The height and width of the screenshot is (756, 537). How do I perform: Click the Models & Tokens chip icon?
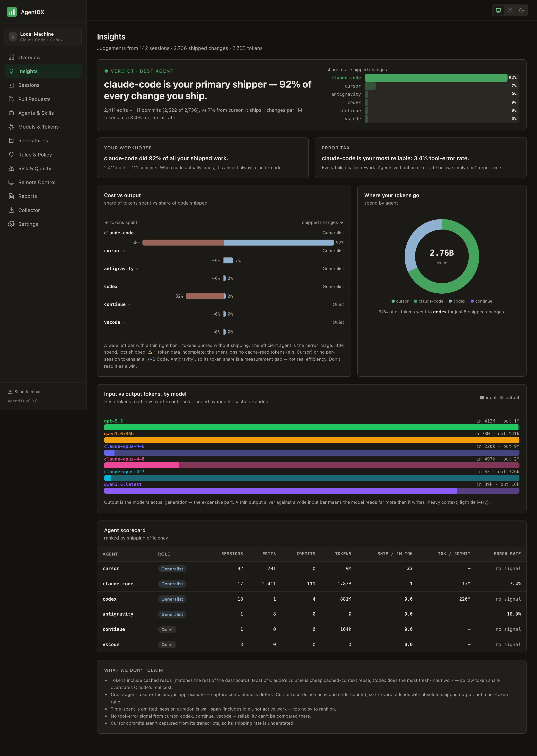point(11,126)
